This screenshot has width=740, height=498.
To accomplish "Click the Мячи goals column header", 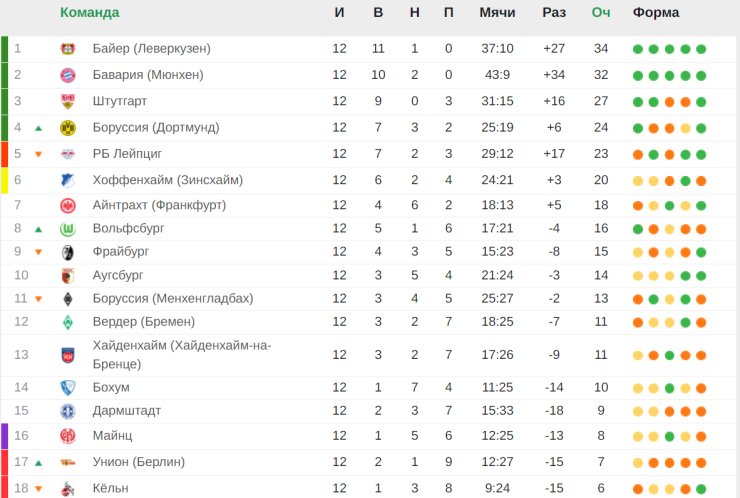I will click(x=497, y=12).
